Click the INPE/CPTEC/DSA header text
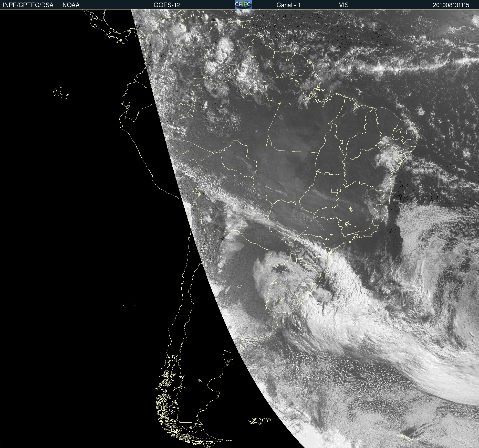 click(28, 5)
